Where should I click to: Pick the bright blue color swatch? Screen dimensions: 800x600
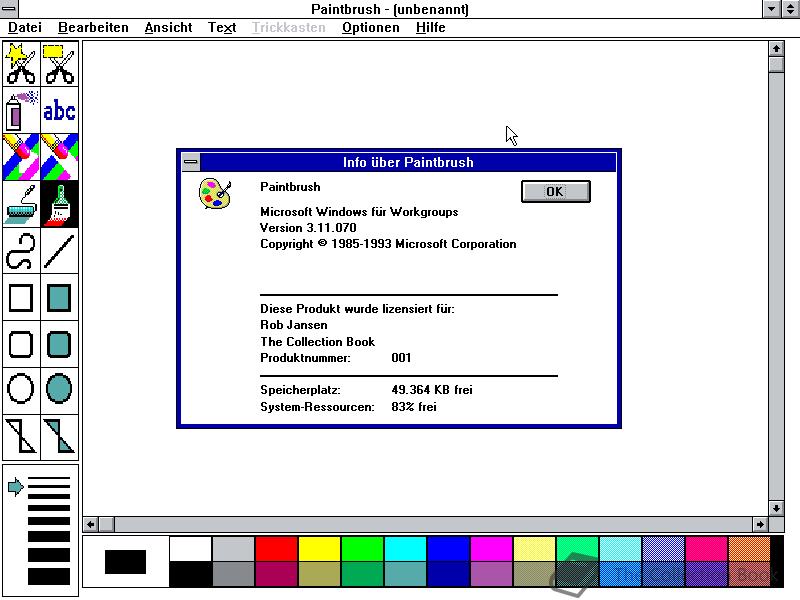pos(448,548)
